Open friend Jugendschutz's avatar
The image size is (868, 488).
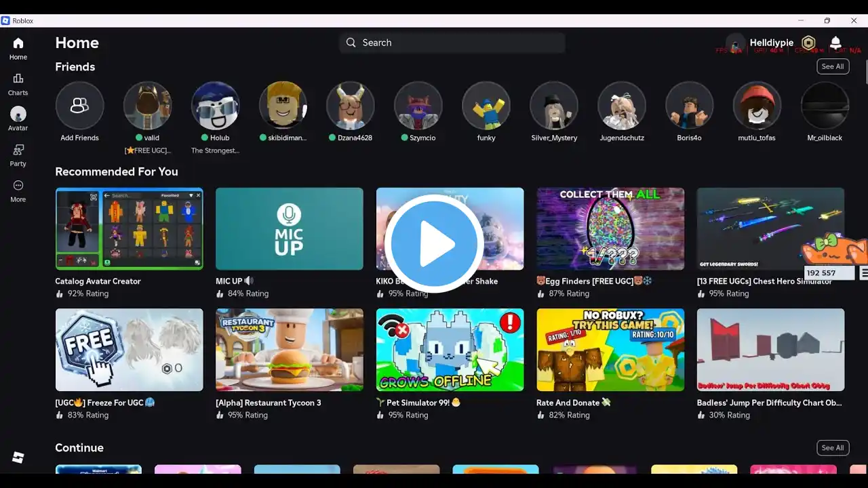coord(622,106)
